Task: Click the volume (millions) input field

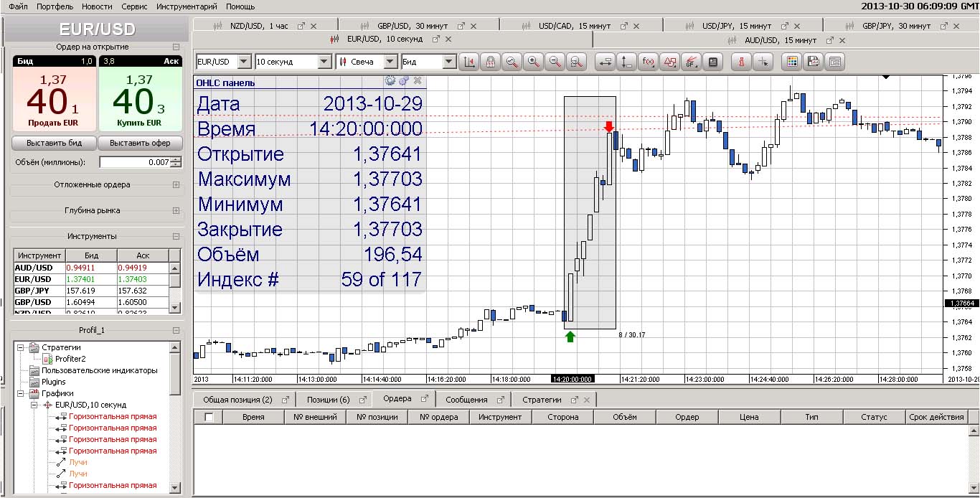Action: (134, 162)
